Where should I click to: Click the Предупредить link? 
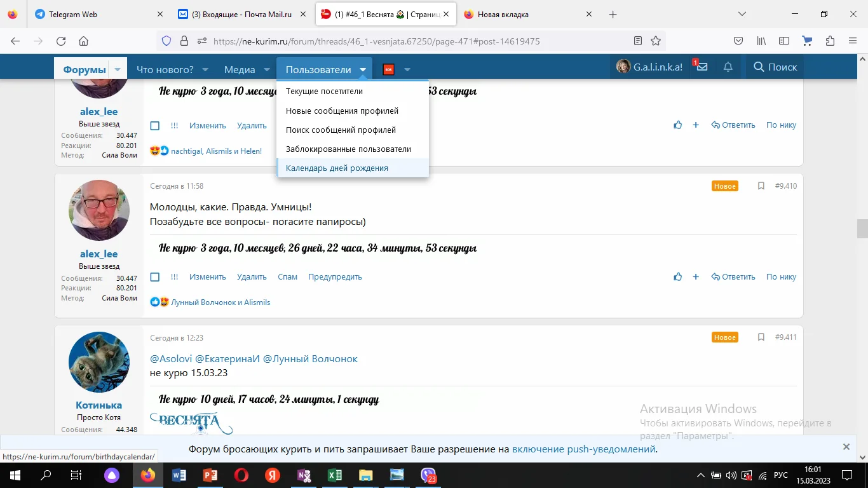pos(335,277)
